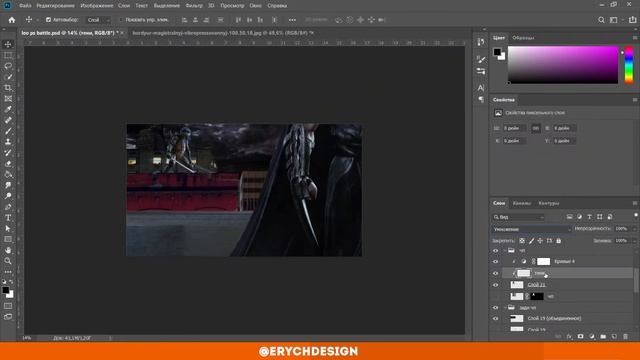
Task: Click the Кривые 4 white mask thumbnail
Action: tap(543, 262)
